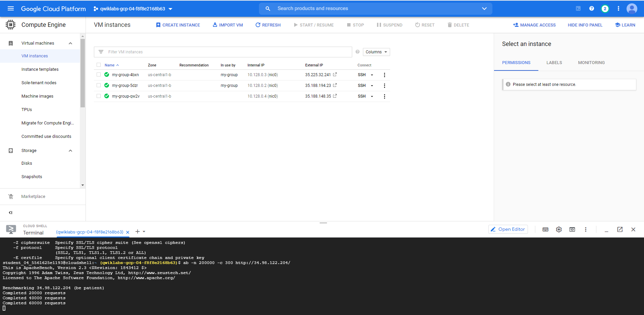Open Cloud Shell more options menu
Screen dimensions: 644x315
(x=586, y=229)
